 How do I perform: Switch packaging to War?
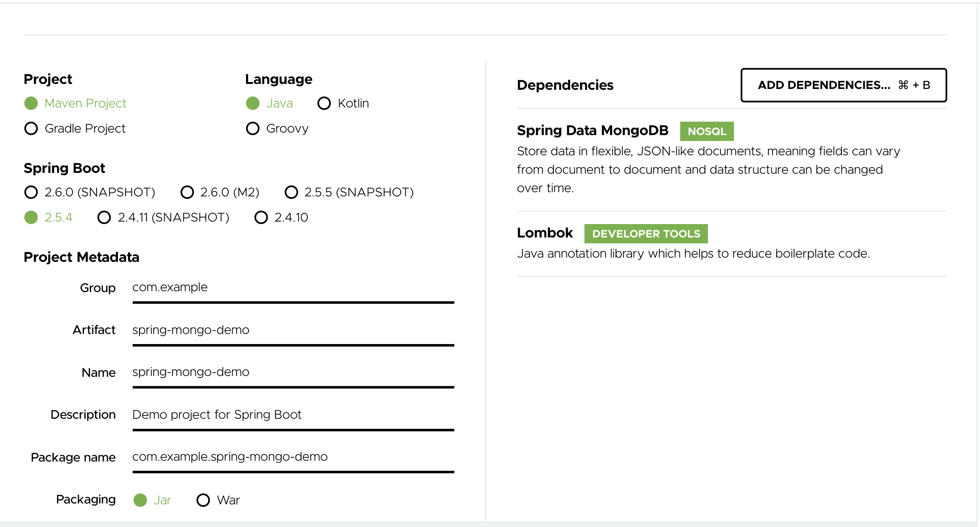(203, 500)
